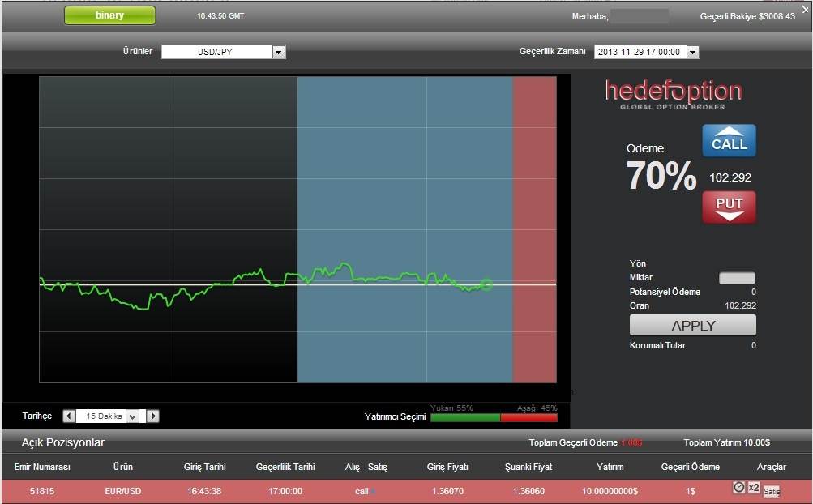Click the Geçerlilik Tarihi column header

tap(285, 467)
